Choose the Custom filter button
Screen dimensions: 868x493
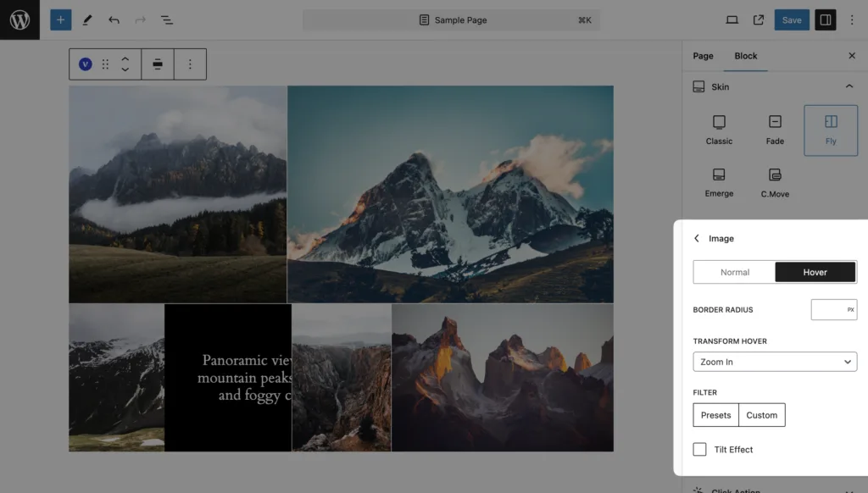761,415
